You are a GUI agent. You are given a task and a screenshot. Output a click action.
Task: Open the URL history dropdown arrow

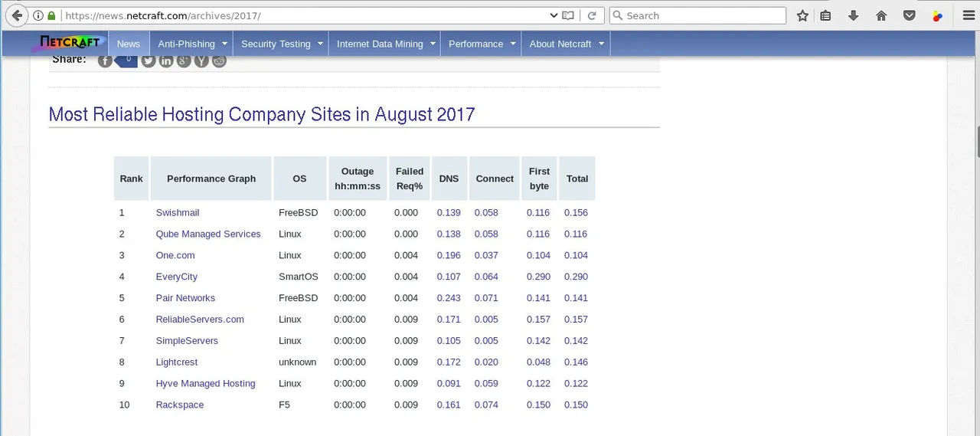[554, 15]
